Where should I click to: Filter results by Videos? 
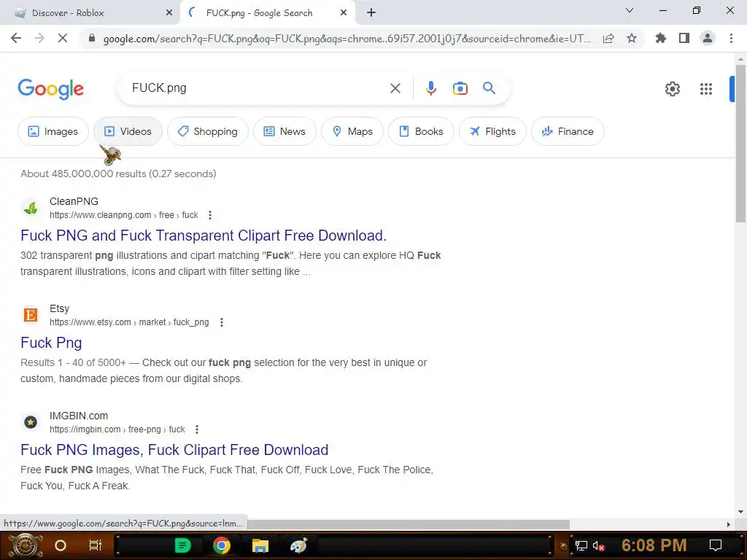click(x=128, y=131)
